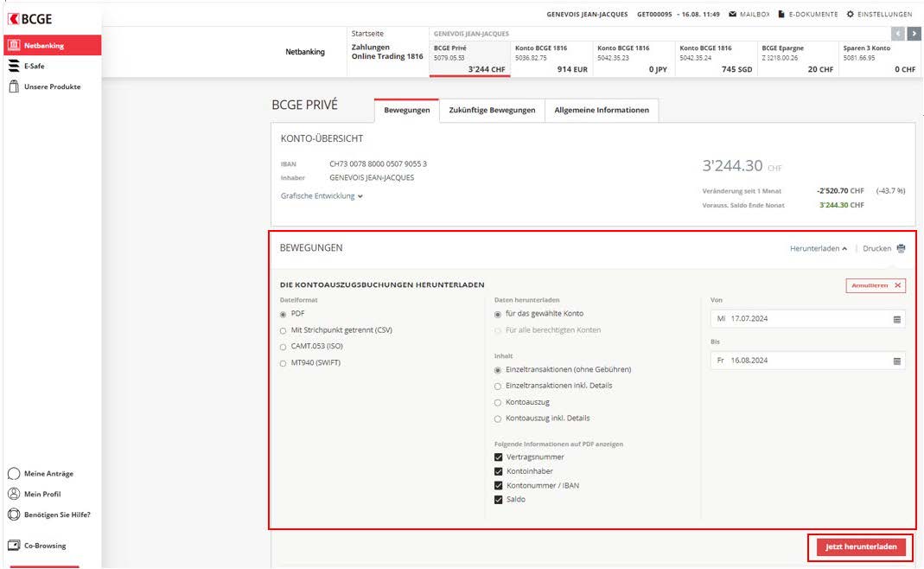
Task: Click the Co-Browsing screen icon
Action: pyautogui.click(x=14, y=546)
